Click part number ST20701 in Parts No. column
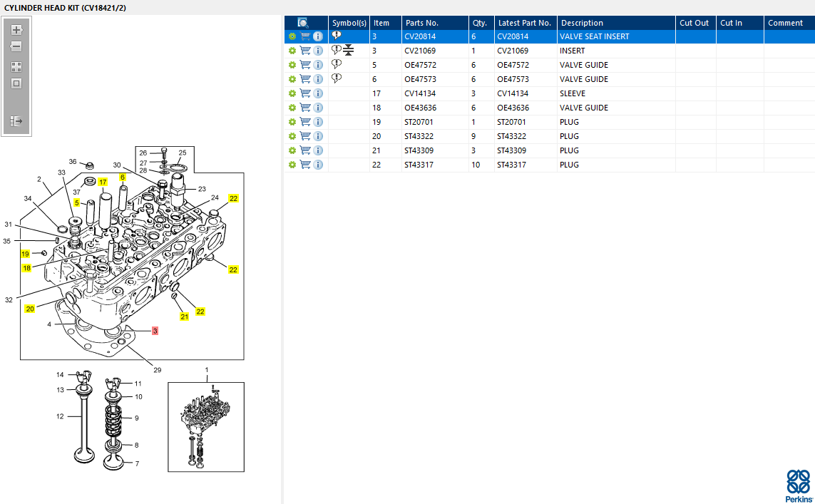This screenshot has width=815, height=504. 419,122
